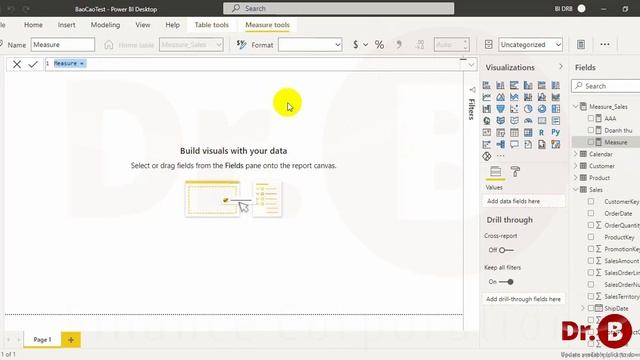Select the Decomposition tree visual
The width and height of the screenshot is (640, 360).
coord(500,144)
